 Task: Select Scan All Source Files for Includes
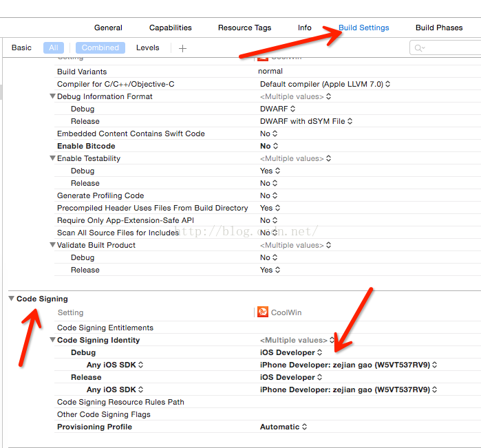118,233
